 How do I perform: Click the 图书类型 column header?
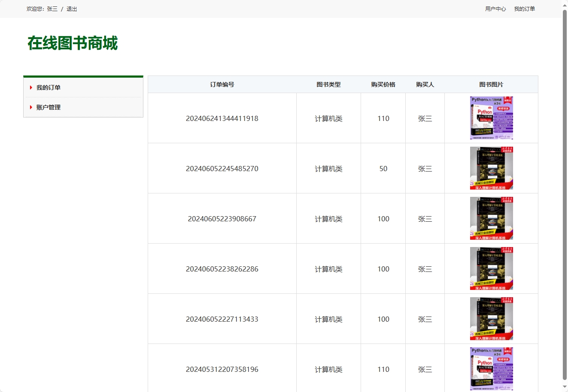[328, 84]
